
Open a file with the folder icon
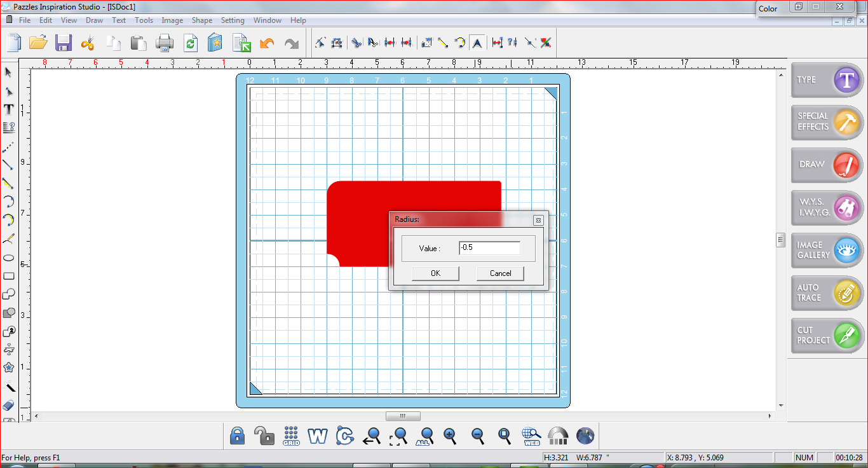click(38, 43)
